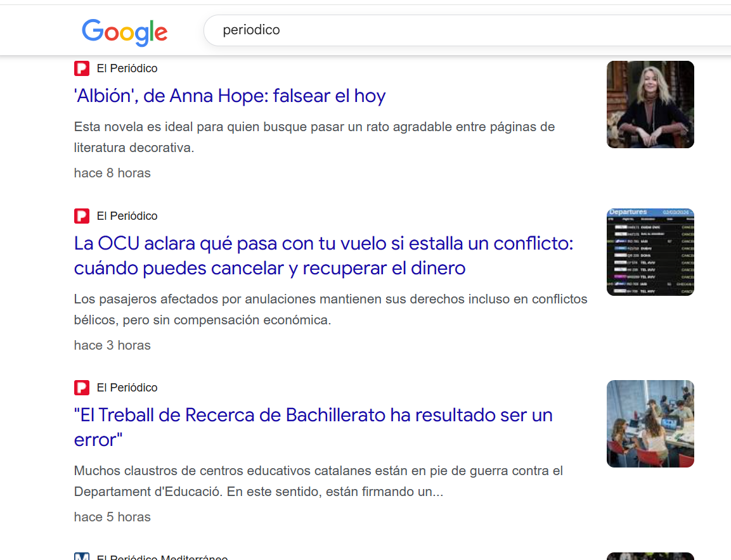Screen dimensions: 731x560
Task: Click El Periódico favicon above the 'Albión' article
Action: pos(82,68)
